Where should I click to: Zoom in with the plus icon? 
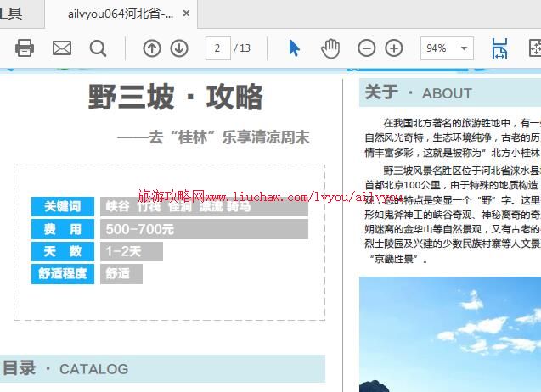tap(394, 48)
